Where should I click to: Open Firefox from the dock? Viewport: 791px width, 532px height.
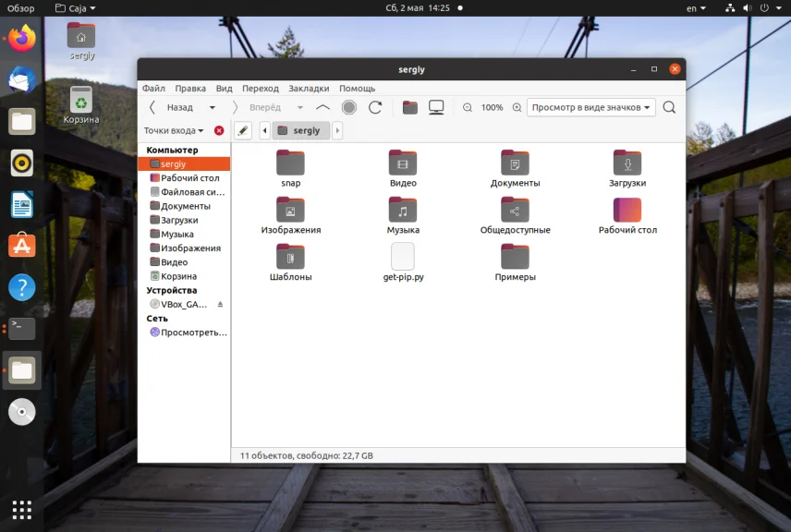22,38
